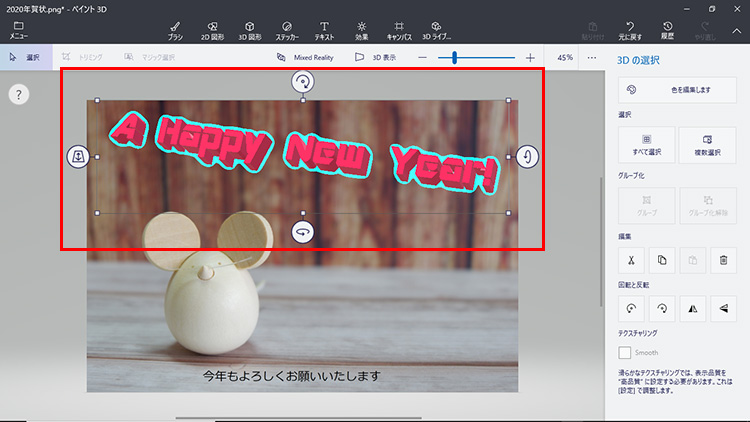
Task: Expand the more options ellipsis
Action: coord(592,58)
